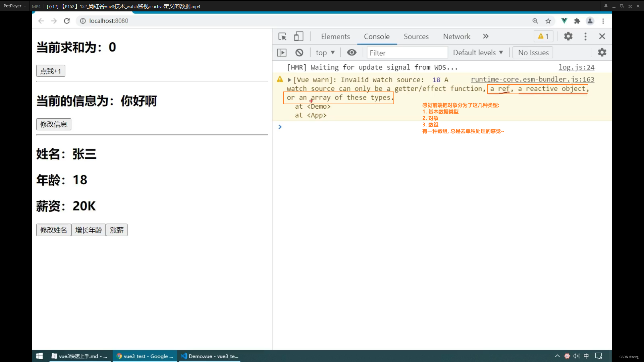This screenshot has height=362, width=644.
Task: Click the device toolbar toggle icon
Action: click(x=299, y=36)
